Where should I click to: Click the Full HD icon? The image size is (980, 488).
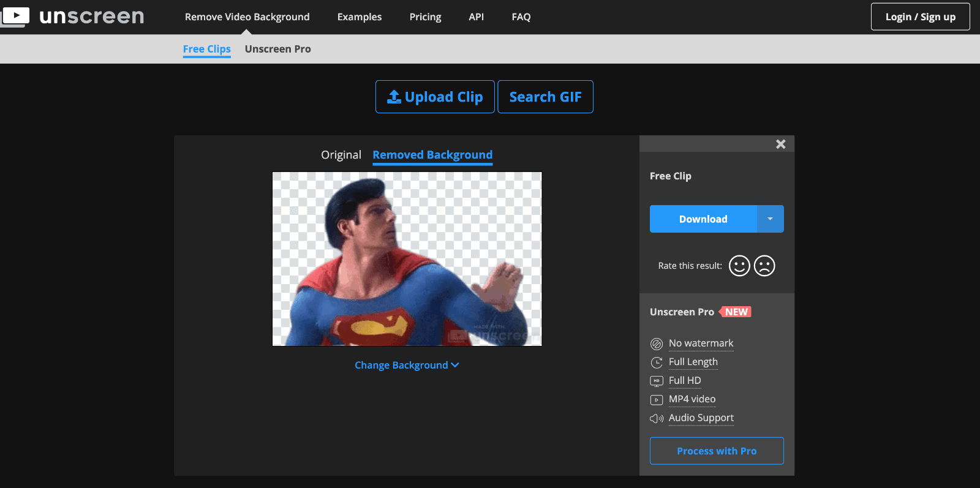657,381
